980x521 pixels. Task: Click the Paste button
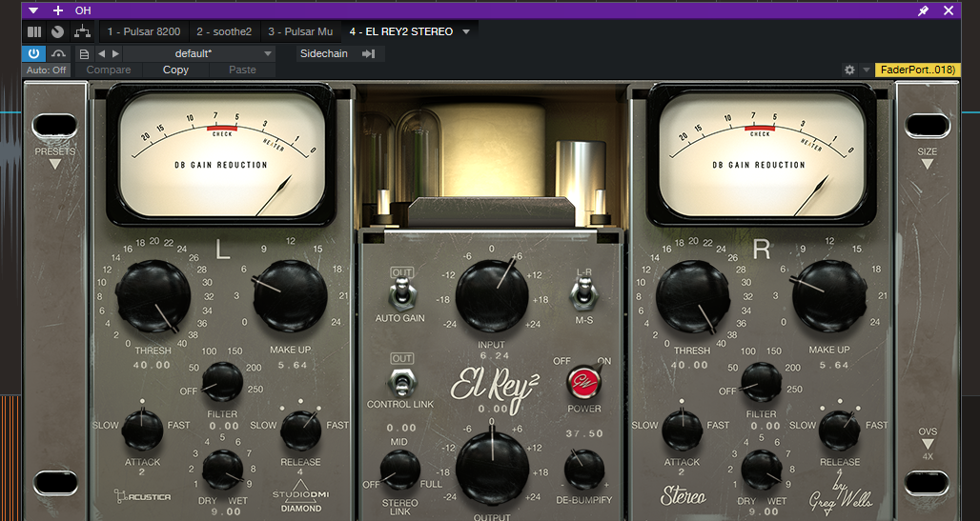[242, 70]
